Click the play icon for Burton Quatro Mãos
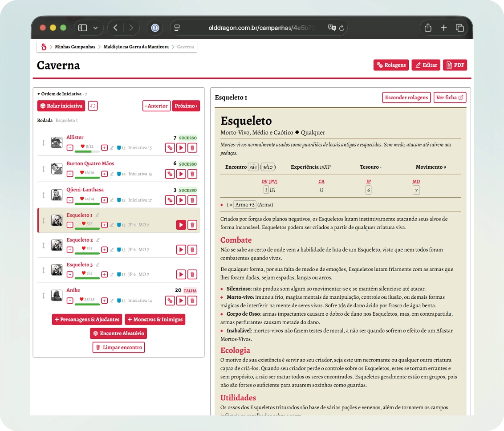This screenshot has width=504, height=431. click(x=181, y=174)
